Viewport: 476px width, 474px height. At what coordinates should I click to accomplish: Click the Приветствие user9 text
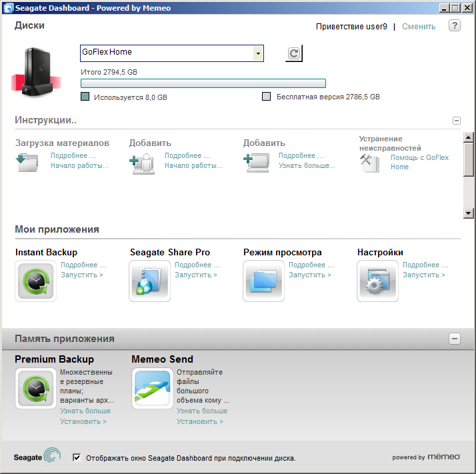[351, 27]
